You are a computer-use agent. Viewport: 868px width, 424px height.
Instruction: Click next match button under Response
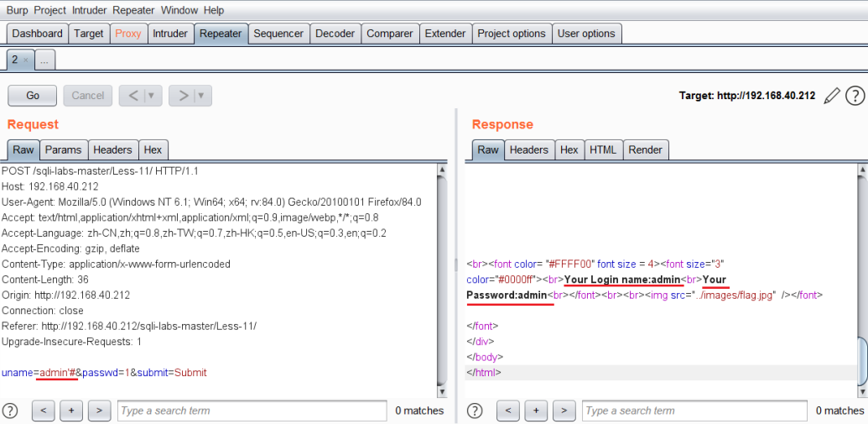(x=564, y=411)
